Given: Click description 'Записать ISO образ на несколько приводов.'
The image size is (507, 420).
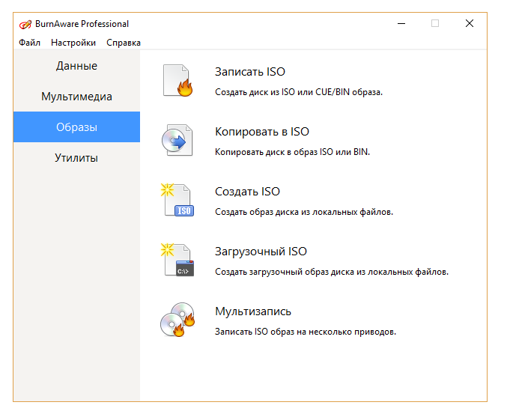Looking at the screenshot, I should [x=306, y=332].
